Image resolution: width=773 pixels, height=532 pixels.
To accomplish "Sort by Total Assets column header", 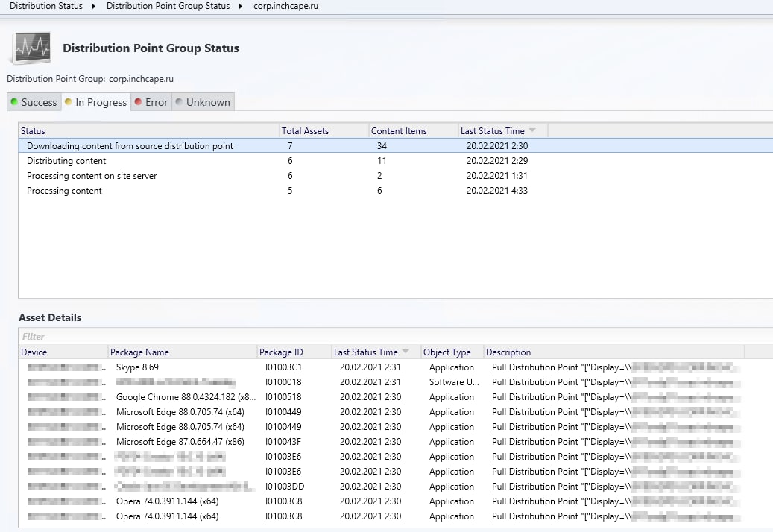I will click(x=305, y=131).
